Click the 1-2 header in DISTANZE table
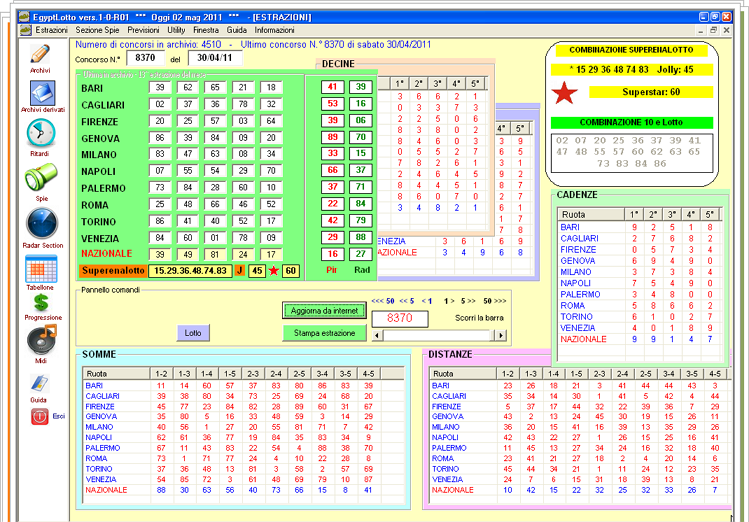 click(508, 373)
